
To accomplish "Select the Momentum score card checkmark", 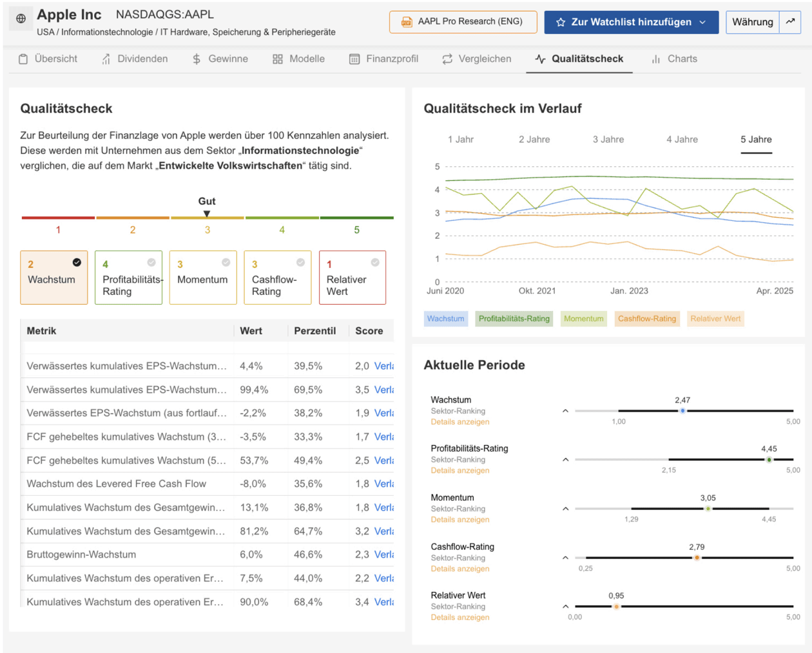I will (226, 263).
